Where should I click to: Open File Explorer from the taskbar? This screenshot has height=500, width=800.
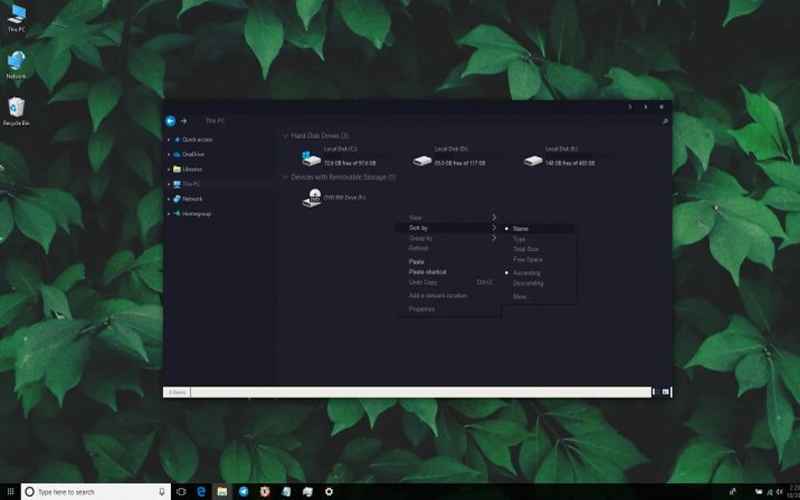(222, 492)
